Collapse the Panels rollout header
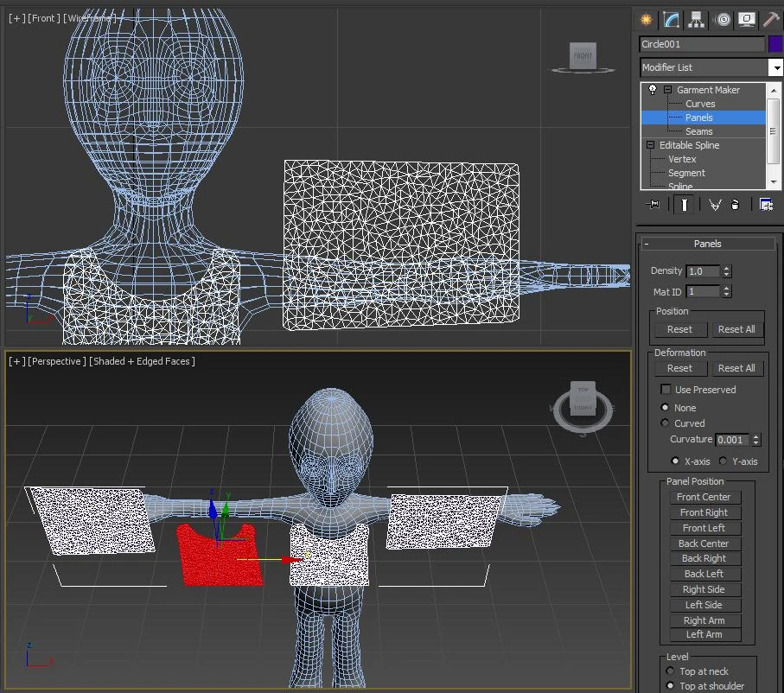Image resolution: width=784 pixels, height=693 pixels. coord(707,244)
